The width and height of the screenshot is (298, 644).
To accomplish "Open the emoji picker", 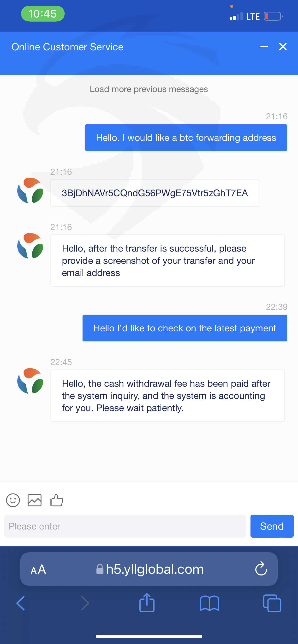I will click(x=13, y=500).
